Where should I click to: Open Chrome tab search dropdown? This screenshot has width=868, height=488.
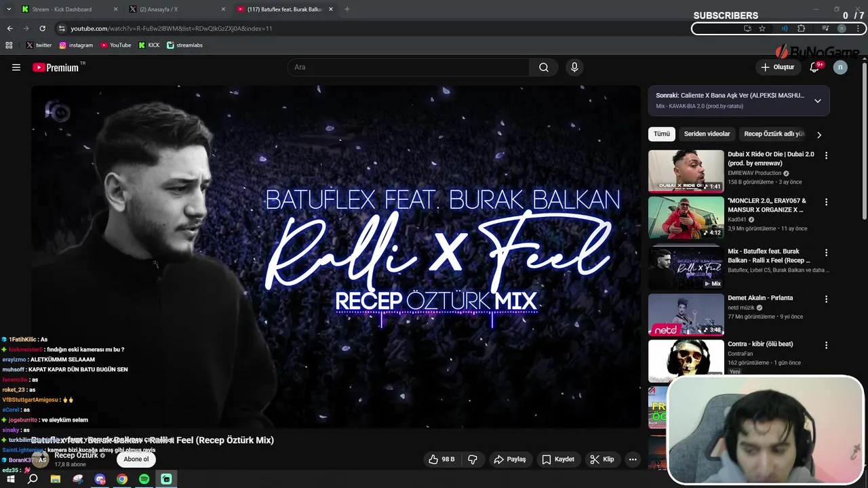click(9, 9)
